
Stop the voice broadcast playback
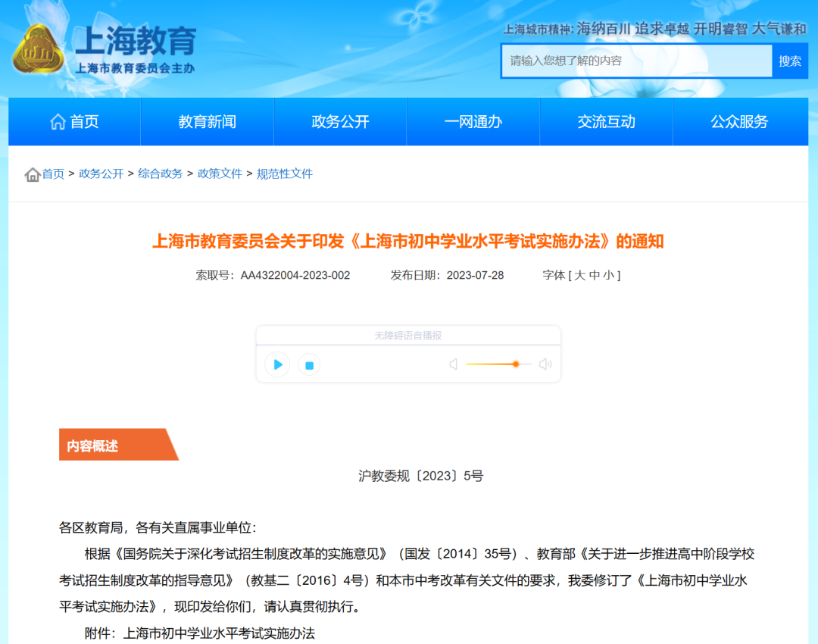click(x=309, y=365)
